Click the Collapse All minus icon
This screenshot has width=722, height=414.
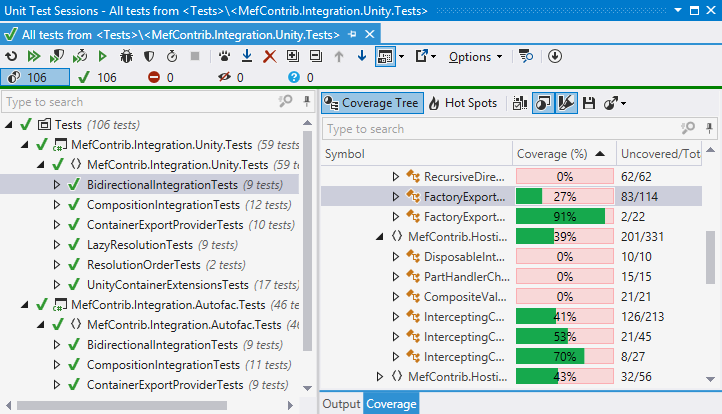point(315,56)
